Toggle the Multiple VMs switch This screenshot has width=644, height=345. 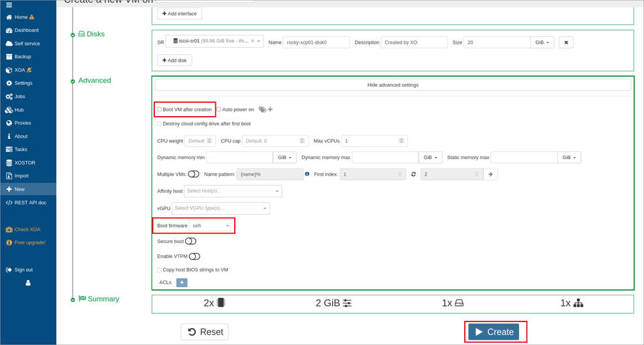pos(194,174)
